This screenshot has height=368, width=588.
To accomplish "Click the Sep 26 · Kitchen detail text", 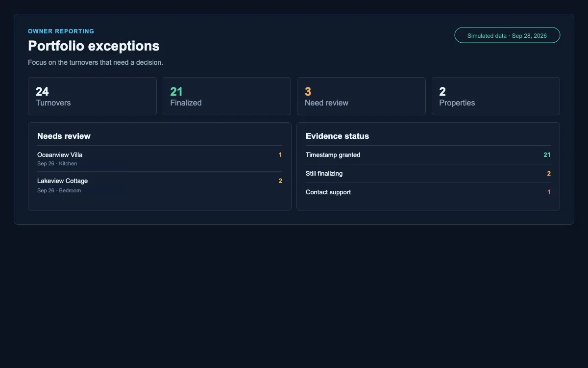I will pyautogui.click(x=57, y=164).
